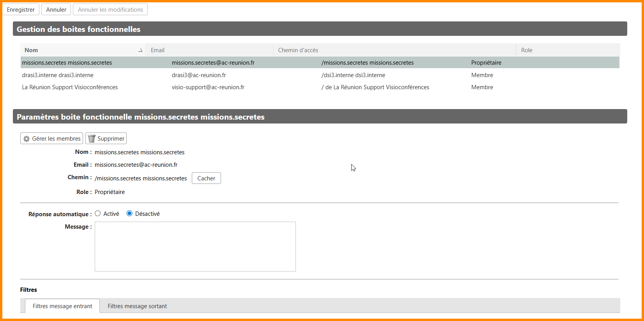Open the Filtres message entrant tab
The height and width of the screenshot is (321, 644).
[62, 306]
